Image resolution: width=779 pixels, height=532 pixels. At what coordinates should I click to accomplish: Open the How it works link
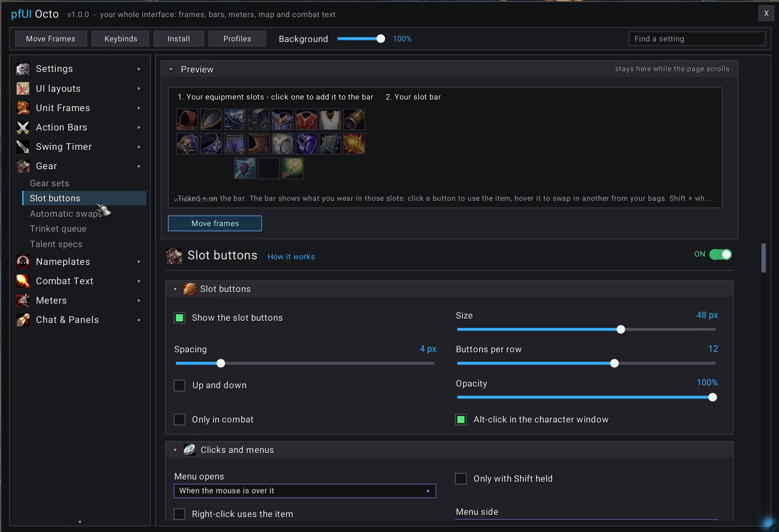click(291, 257)
